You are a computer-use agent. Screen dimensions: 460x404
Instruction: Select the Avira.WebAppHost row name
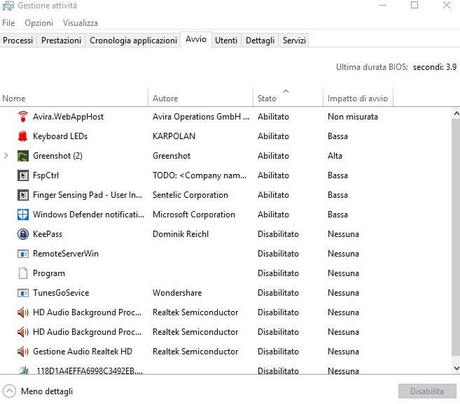coord(68,117)
